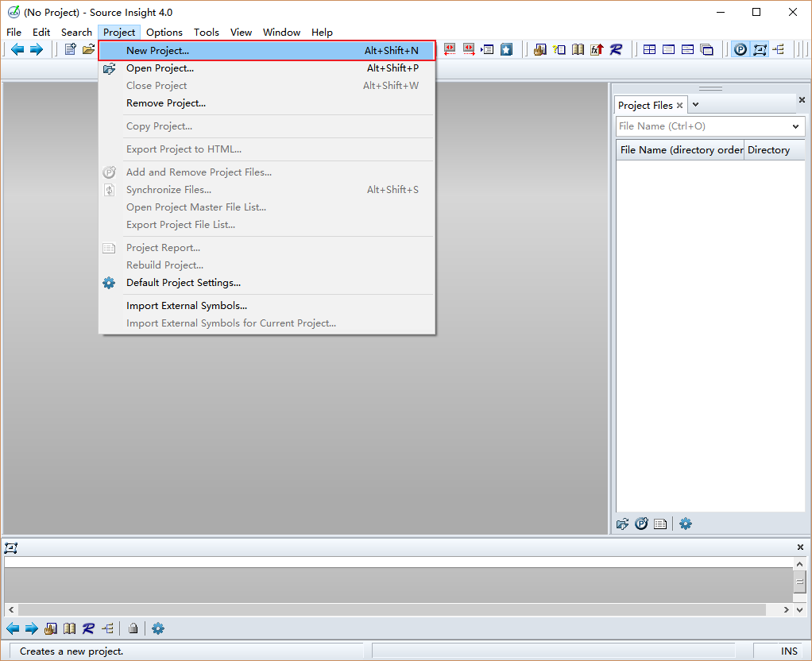Image resolution: width=812 pixels, height=661 pixels.
Task: Click the Context Window horizontal scrollbar right arrow
Action: (786, 609)
